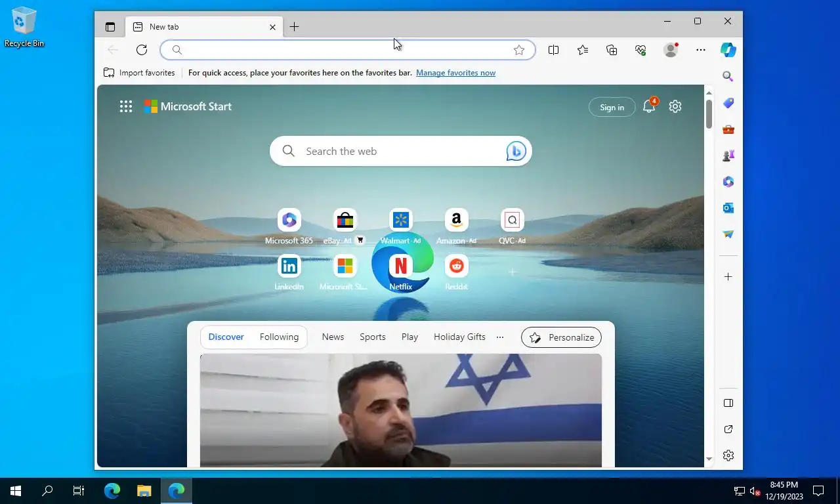This screenshot has width=840, height=504.
Task: Open the Collections icon
Action: (612, 50)
